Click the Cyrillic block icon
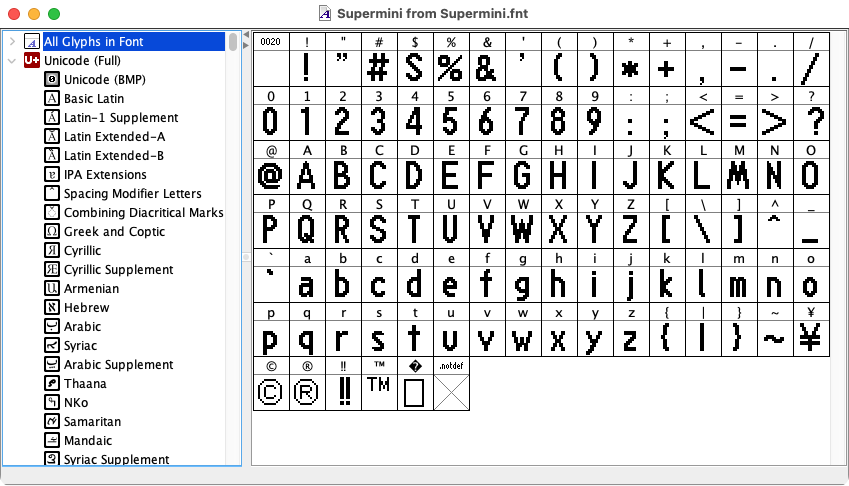Screen dimensions: 849x486 click(52, 250)
